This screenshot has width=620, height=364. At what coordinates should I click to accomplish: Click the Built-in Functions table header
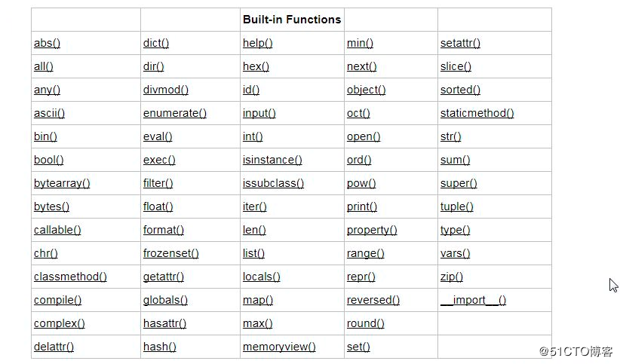click(x=292, y=20)
